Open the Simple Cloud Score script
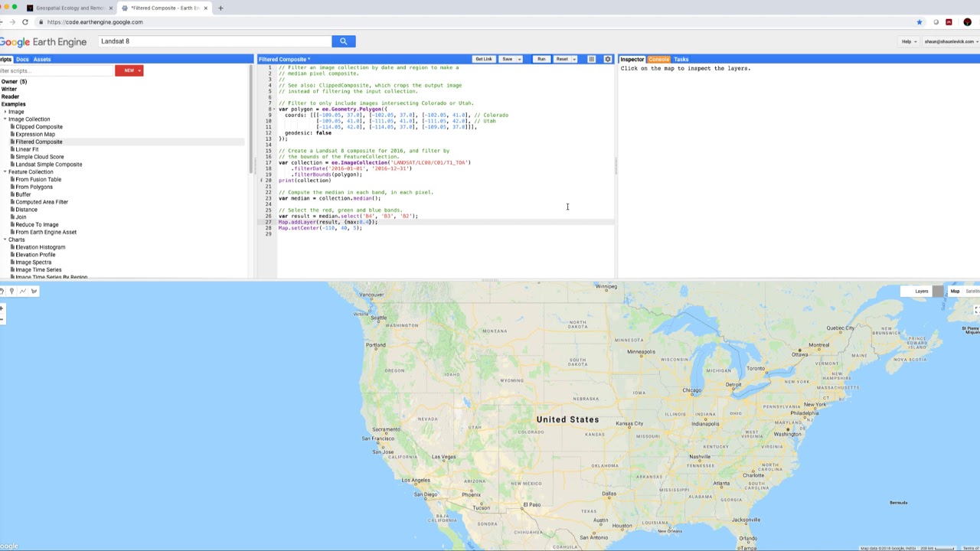This screenshot has height=551, width=980. [x=40, y=157]
